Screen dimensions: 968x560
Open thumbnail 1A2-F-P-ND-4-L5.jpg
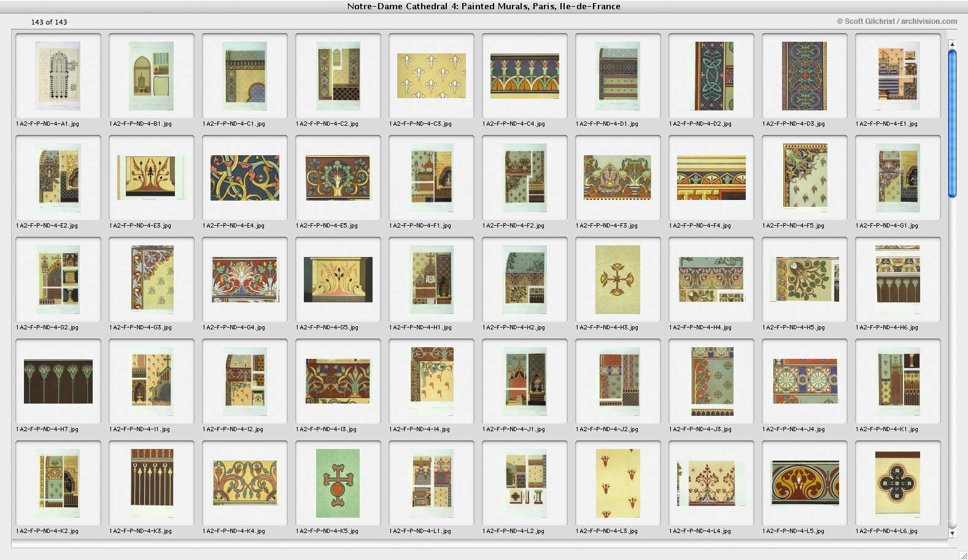coord(805,483)
